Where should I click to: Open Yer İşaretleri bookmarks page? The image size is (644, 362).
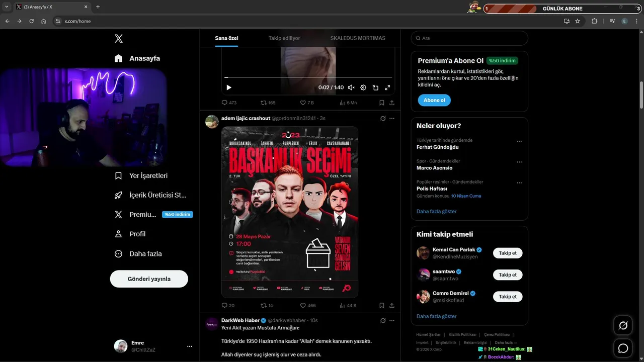coord(141,176)
